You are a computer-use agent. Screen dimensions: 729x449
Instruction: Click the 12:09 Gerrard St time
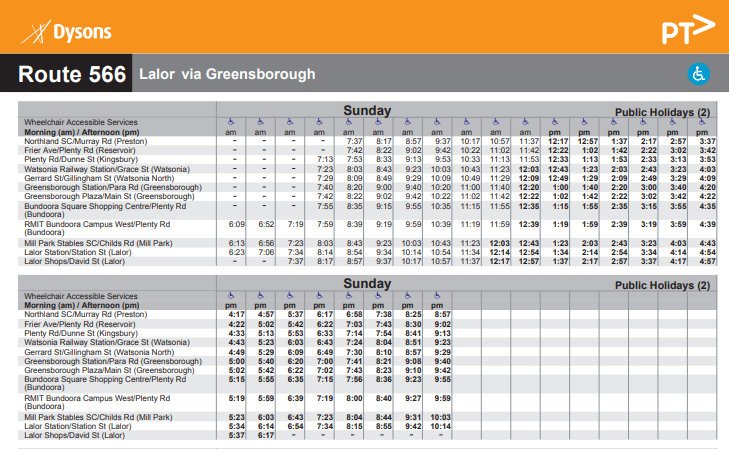[529, 178]
